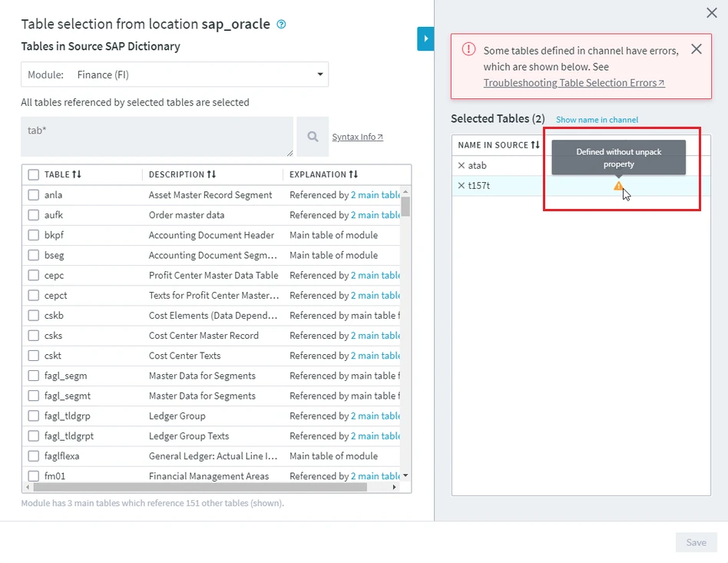Remove atab from selected tables
The image size is (728, 563).
(x=461, y=166)
